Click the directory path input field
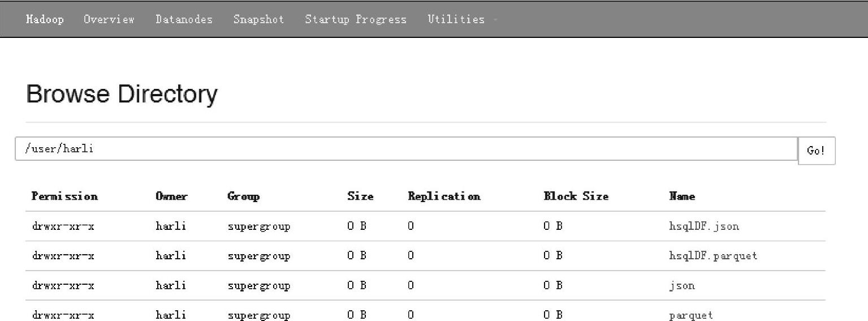The height and width of the screenshot is (321, 868). coord(406,149)
